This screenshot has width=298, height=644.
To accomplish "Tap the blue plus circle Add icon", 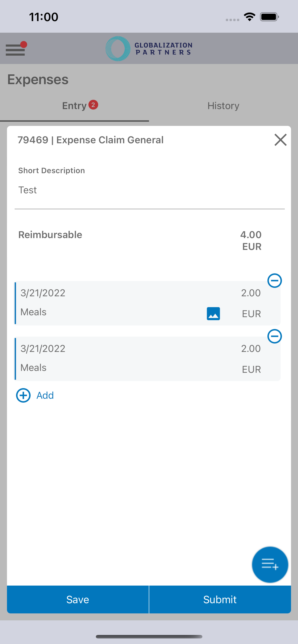I will [23, 395].
